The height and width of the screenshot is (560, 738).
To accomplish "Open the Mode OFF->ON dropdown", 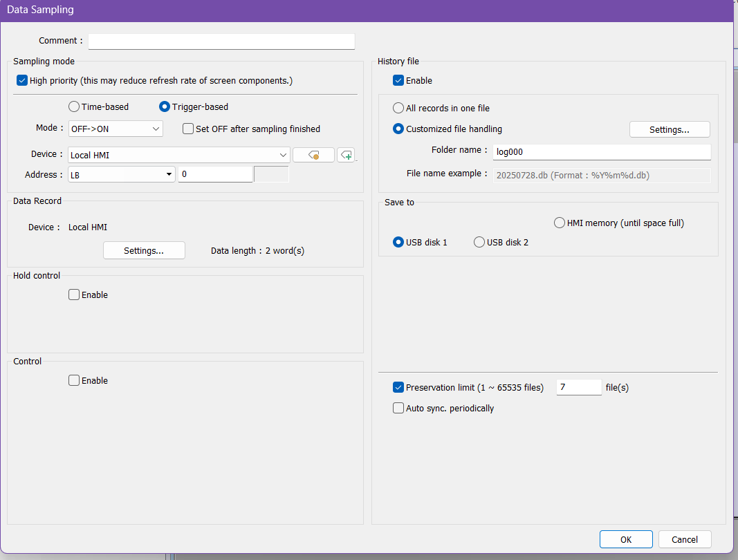I will point(116,129).
